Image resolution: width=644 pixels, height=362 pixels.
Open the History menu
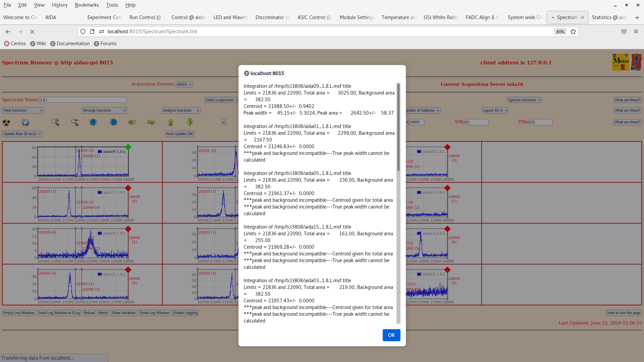(x=60, y=5)
